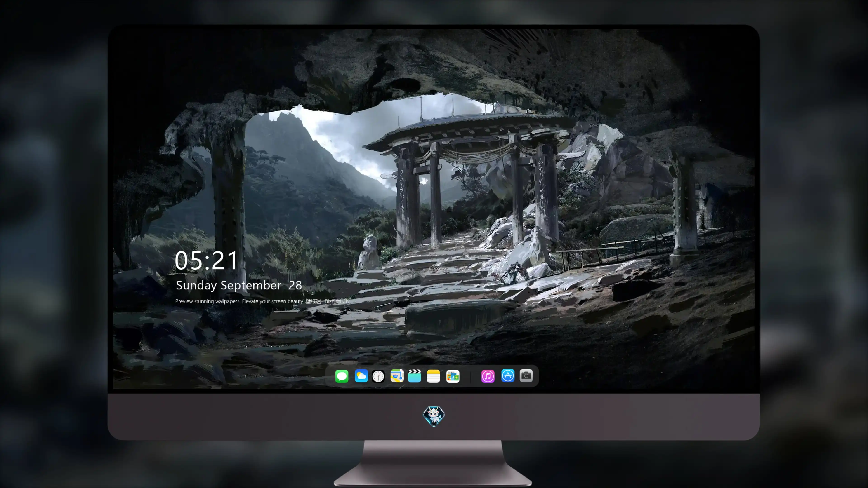
Task: Open the blue App Store icon
Action: point(508,376)
